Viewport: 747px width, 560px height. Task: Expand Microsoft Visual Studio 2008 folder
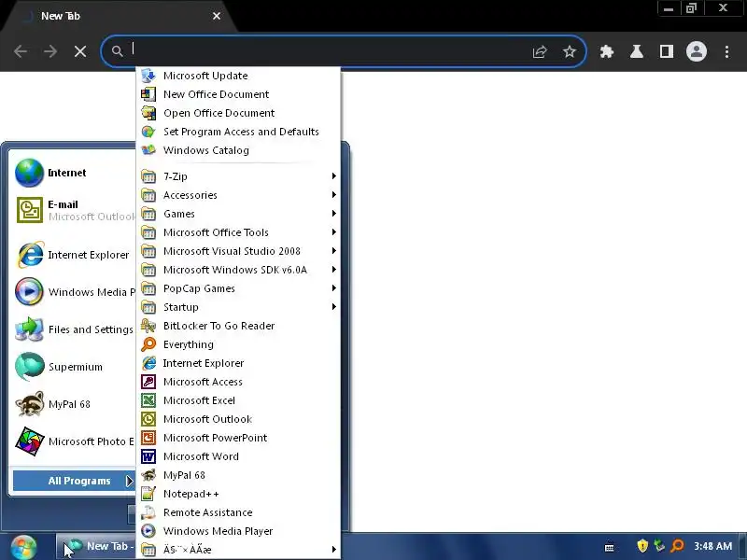(x=238, y=251)
